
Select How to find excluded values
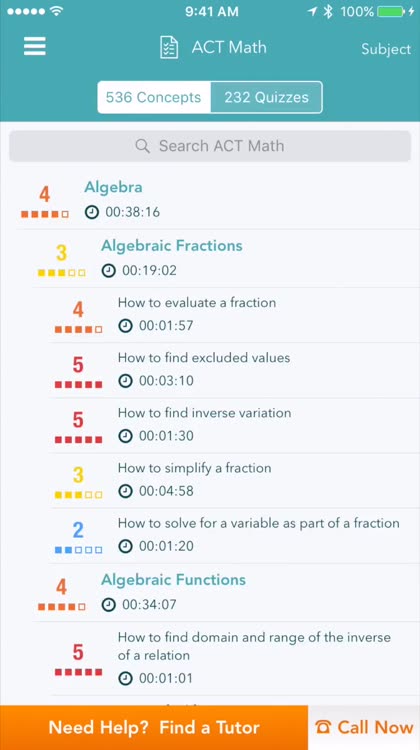click(x=234, y=370)
